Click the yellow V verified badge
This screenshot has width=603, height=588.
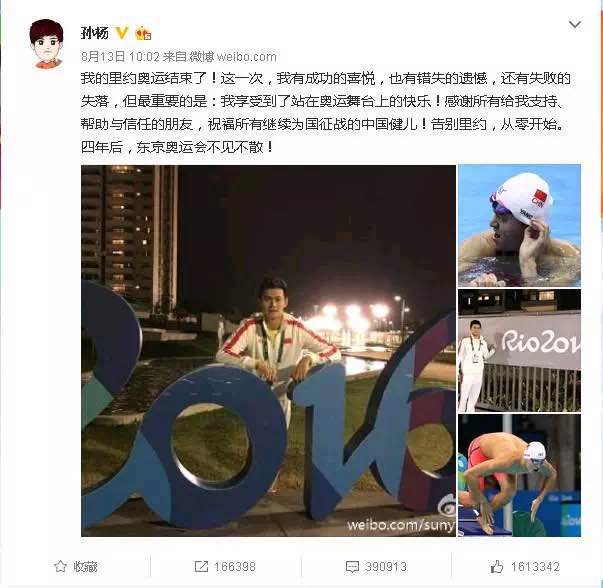pyautogui.click(x=122, y=33)
